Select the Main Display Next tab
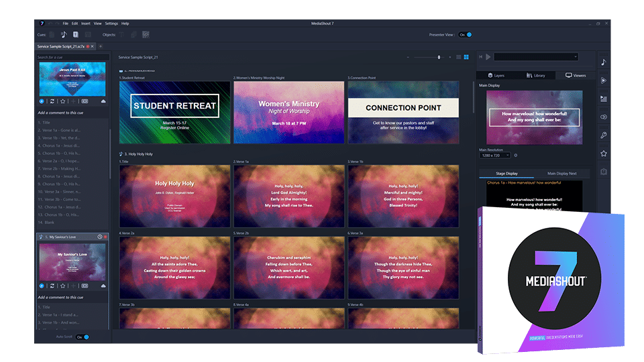This screenshot has width=644, height=362. pos(562,173)
